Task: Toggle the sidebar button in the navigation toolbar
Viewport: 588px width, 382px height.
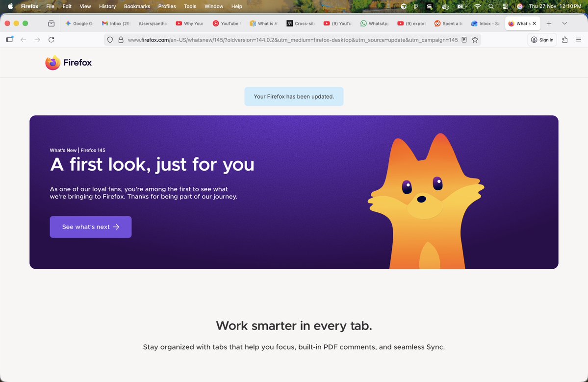Action: (x=10, y=39)
